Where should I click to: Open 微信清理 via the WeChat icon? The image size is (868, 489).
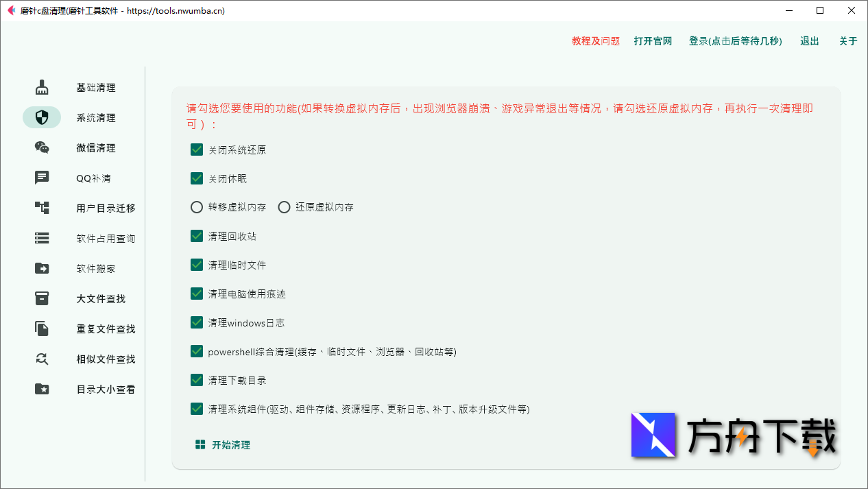tap(42, 147)
